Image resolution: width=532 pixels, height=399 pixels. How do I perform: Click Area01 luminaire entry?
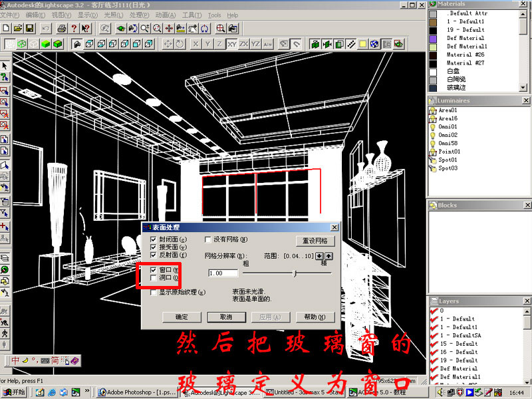coord(448,110)
